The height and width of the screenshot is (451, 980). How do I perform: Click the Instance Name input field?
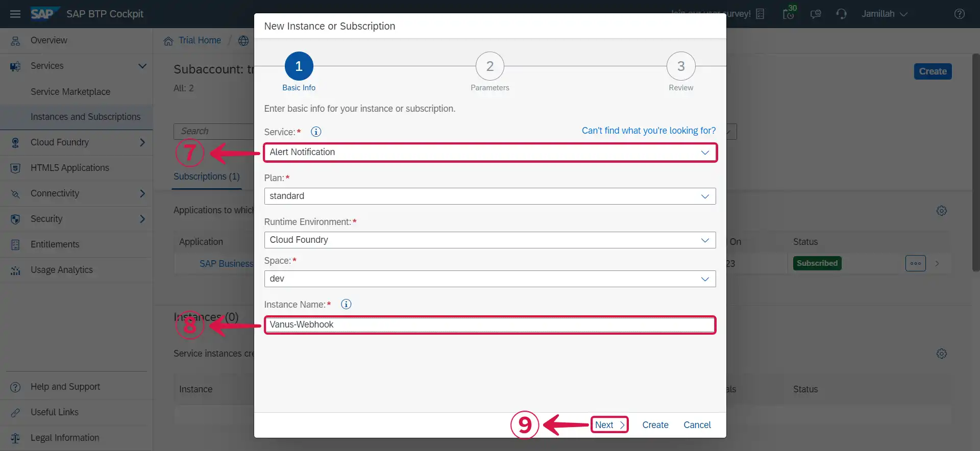(x=490, y=325)
